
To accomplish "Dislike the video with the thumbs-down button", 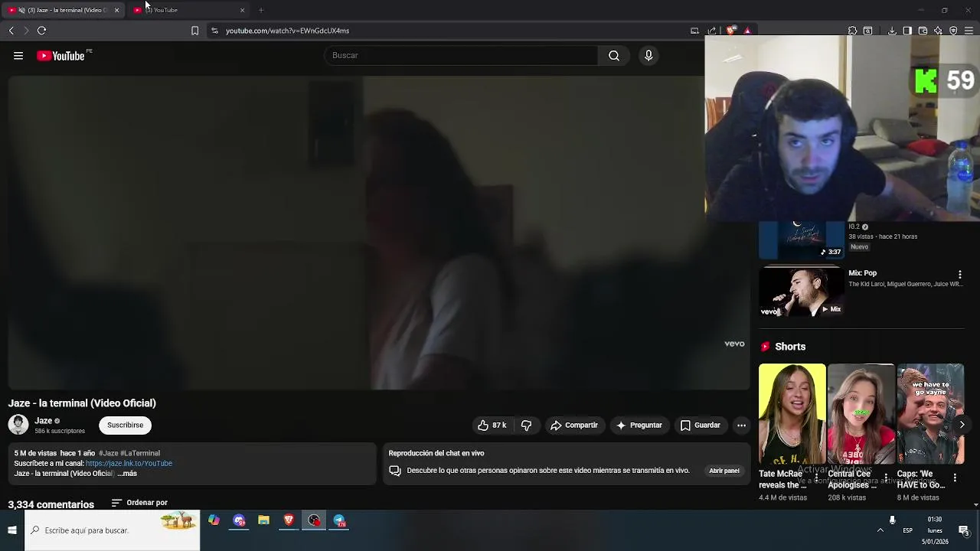I will (527, 425).
